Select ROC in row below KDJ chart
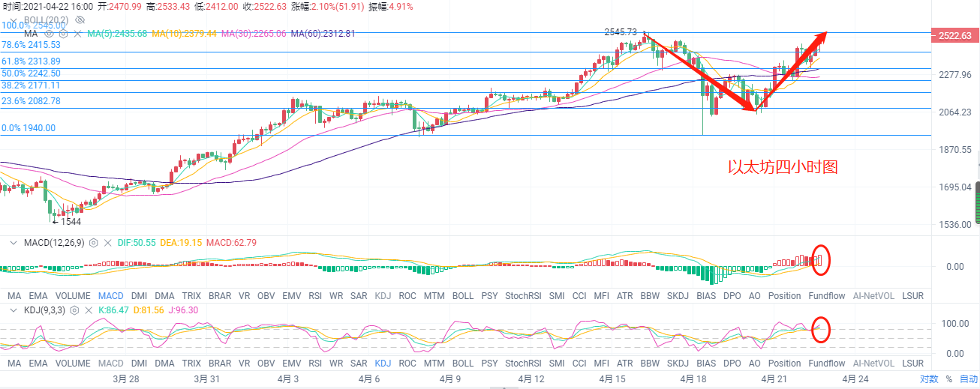This screenshot has width=980, height=389. 407,363
